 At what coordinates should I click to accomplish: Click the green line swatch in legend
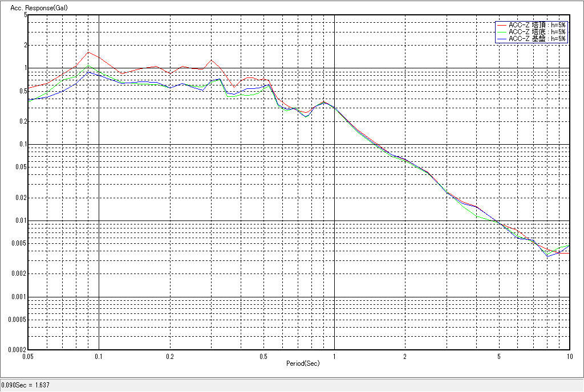[501, 32]
